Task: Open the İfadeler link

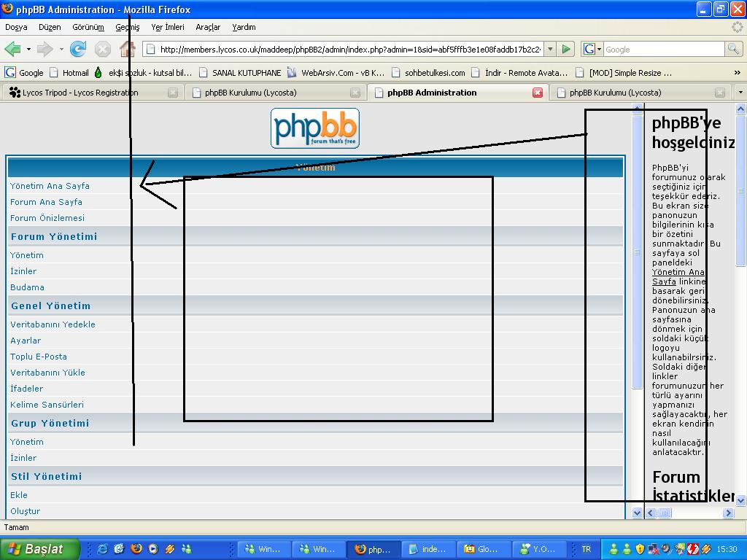Action: [x=27, y=389]
